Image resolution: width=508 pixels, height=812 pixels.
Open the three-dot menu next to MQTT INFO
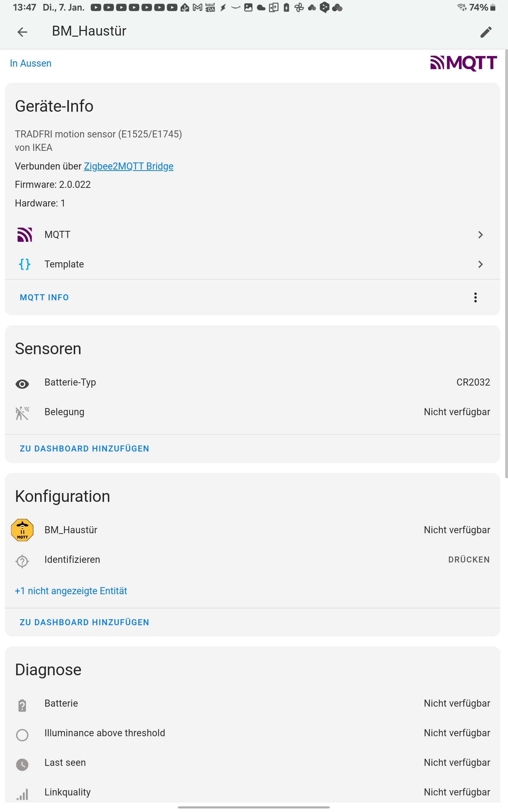click(476, 297)
